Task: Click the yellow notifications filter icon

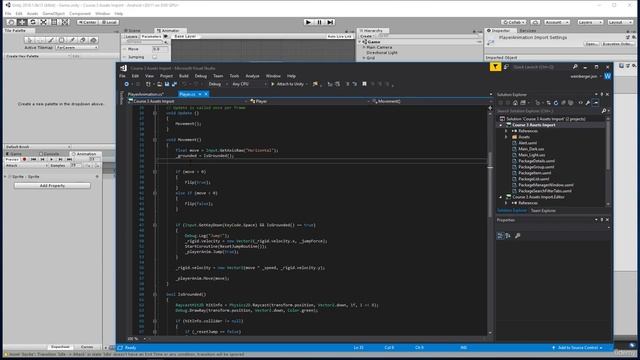Action: pos(495,67)
